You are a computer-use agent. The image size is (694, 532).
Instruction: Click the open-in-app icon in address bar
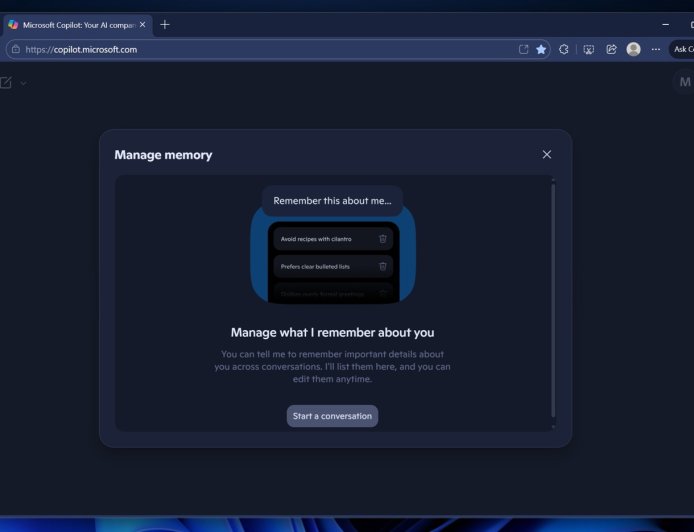523,49
